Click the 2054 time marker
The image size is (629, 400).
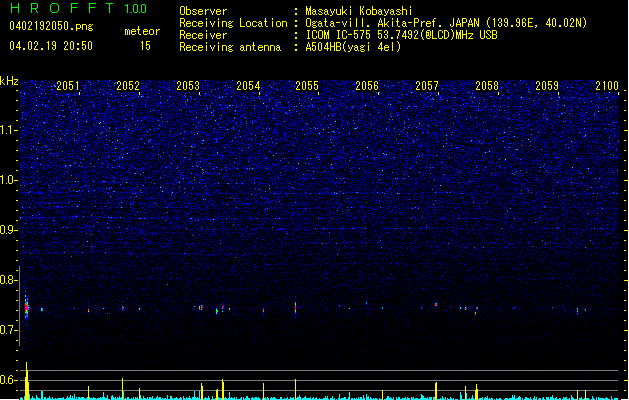click(x=248, y=85)
